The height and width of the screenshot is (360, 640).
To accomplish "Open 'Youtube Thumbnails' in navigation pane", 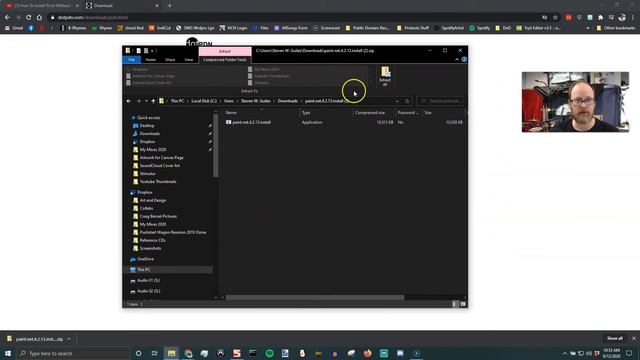I will click(158, 182).
